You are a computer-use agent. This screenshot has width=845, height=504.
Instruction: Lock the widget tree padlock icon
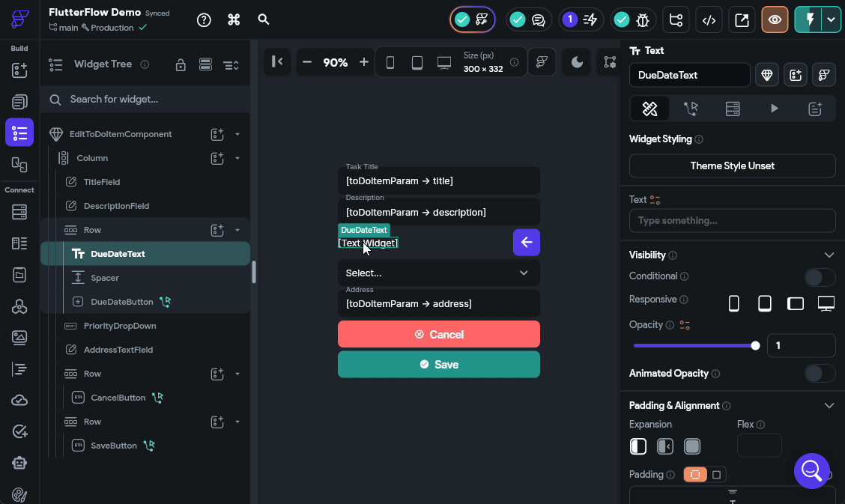point(181,64)
